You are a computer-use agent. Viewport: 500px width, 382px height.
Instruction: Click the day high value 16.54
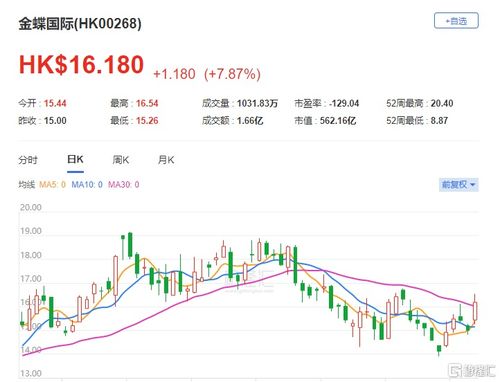[147, 103]
